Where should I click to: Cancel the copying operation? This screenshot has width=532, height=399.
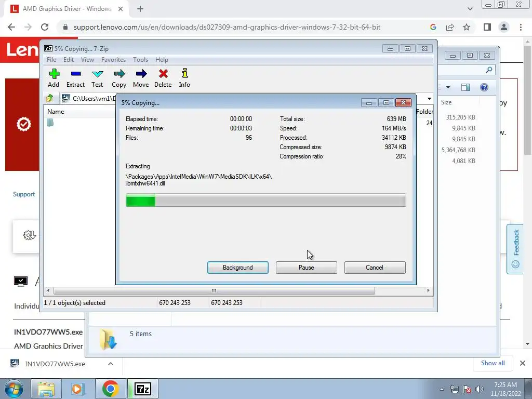(x=375, y=268)
